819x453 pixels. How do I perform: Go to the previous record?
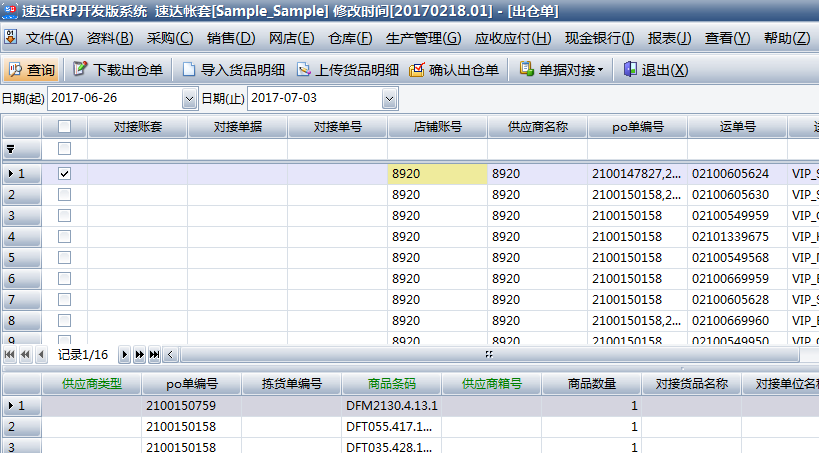tap(42, 355)
